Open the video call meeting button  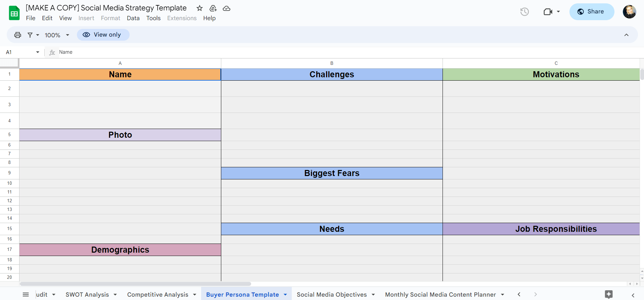551,12
